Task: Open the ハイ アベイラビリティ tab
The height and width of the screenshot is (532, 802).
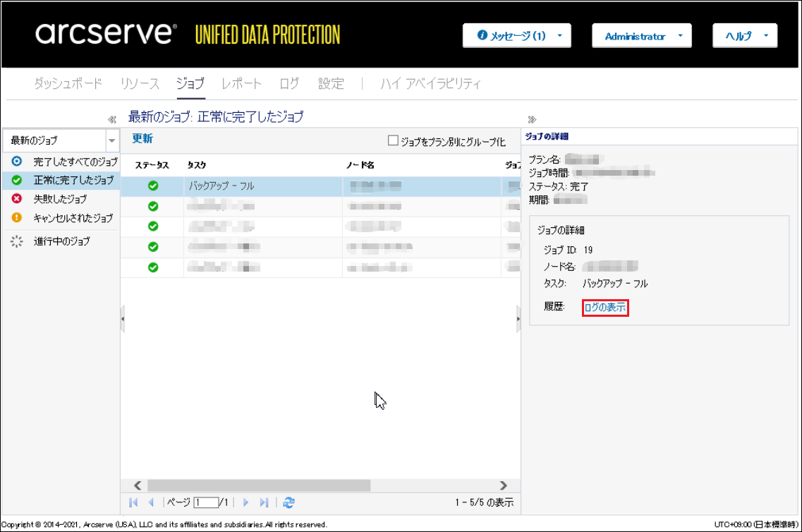Action: (430, 83)
